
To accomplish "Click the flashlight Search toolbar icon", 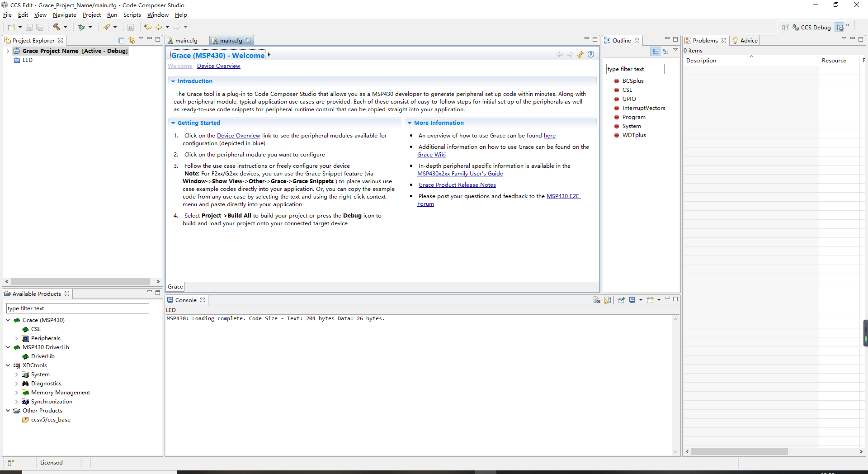I will 107,27.
